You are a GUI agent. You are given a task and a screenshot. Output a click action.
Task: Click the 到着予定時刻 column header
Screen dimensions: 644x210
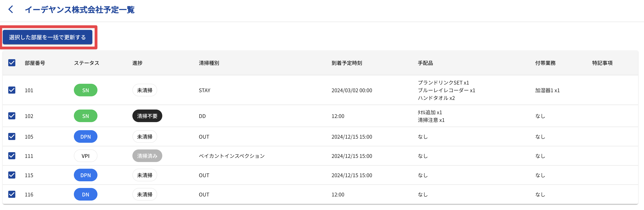click(347, 63)
